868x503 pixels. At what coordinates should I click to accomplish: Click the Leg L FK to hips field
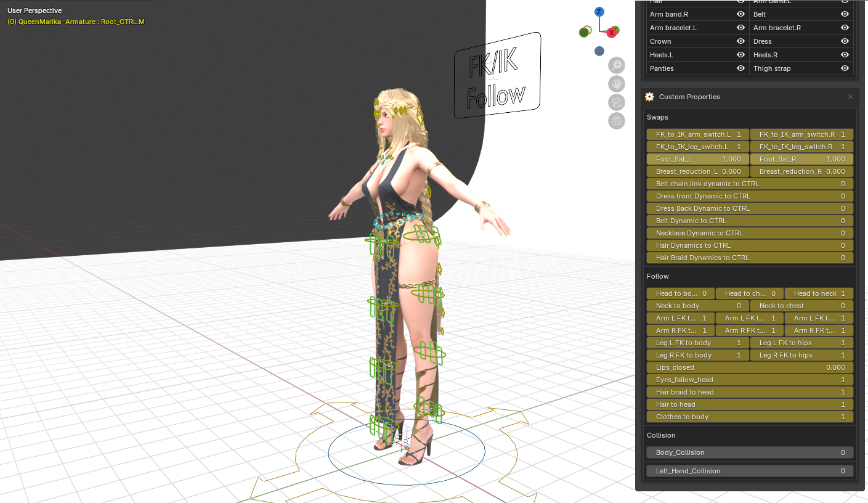801,343
